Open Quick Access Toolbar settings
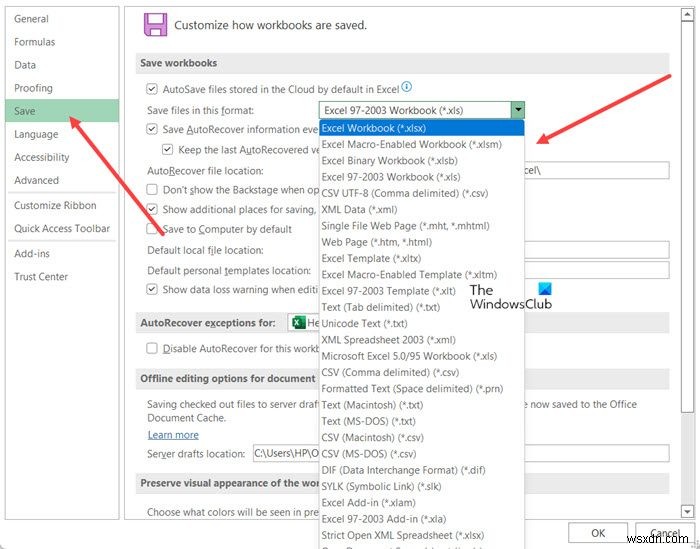The image size is (700, 549). tap(62, 229)
